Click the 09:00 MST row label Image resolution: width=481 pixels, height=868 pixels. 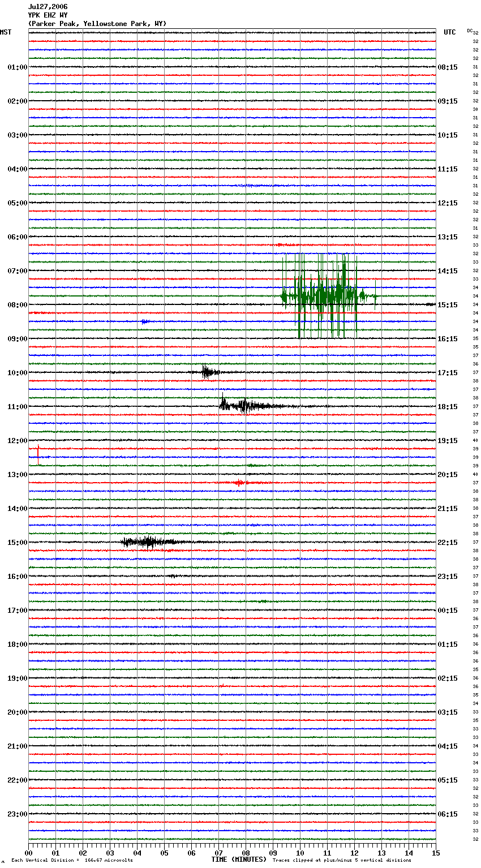coord(18,339)
